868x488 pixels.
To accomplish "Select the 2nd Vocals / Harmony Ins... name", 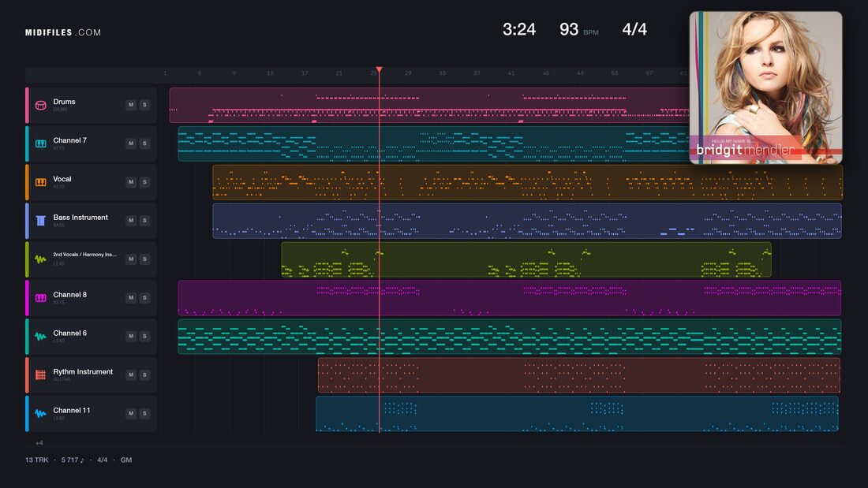I will [84, 255].
